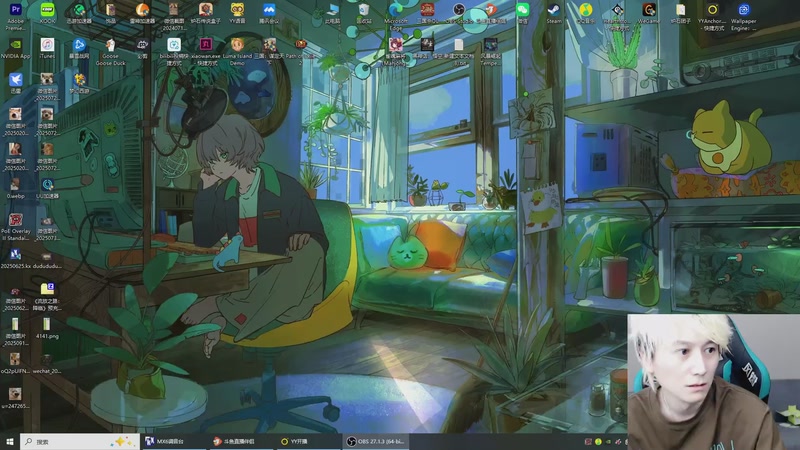The height and width of the screenshot is (450, 800).
Task: Open the Adobe Premiere desktop shortcut
Action: tap(15, 16)
